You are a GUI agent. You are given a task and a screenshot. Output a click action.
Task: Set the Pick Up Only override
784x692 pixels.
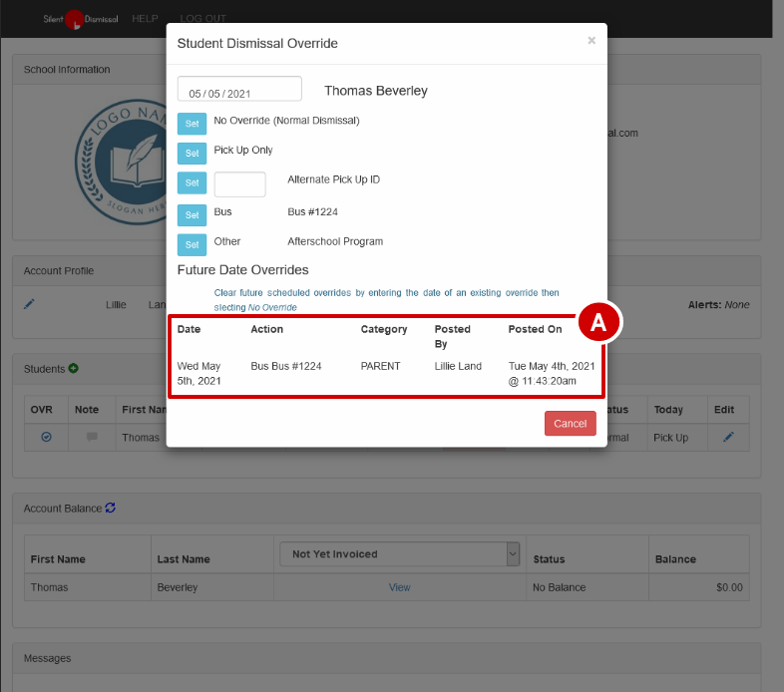pos(192,154)
